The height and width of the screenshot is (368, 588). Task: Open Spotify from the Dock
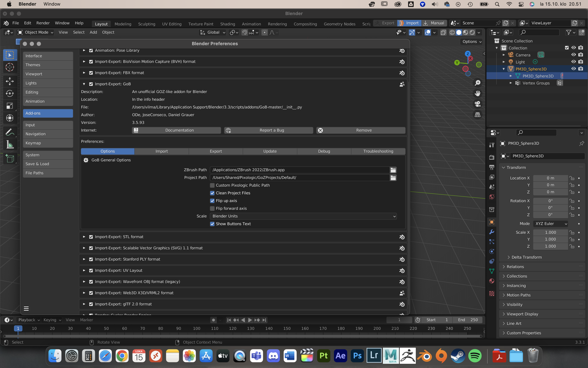(x=475, y=356)
